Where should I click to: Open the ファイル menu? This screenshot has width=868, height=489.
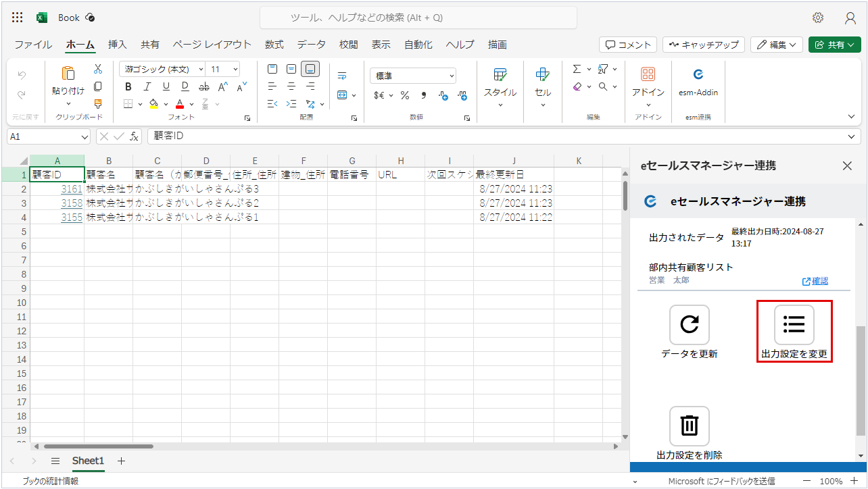33,45
